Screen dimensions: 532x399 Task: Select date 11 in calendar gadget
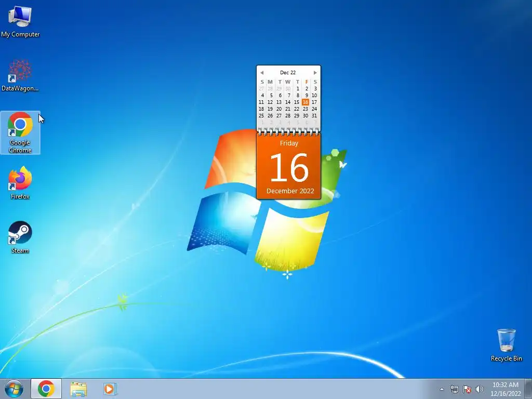[261, 102]
